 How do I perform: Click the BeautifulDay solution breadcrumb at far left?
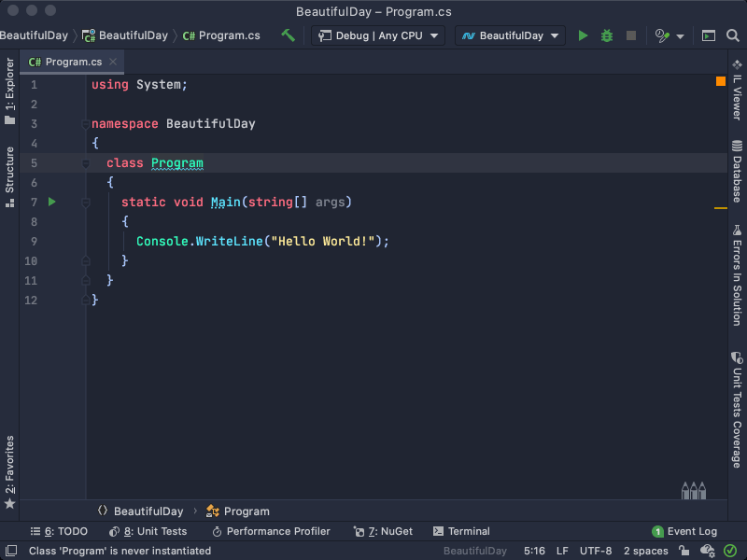tap(34, 35)
